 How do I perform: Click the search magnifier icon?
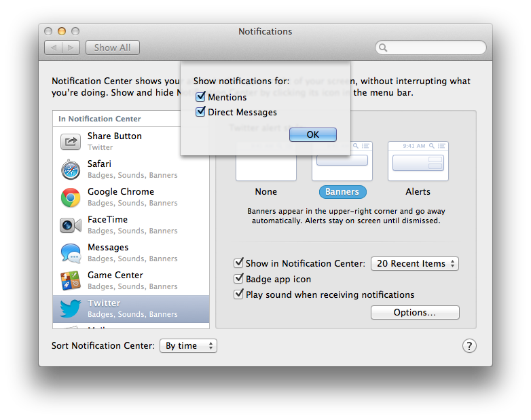[x=383, y=47]
